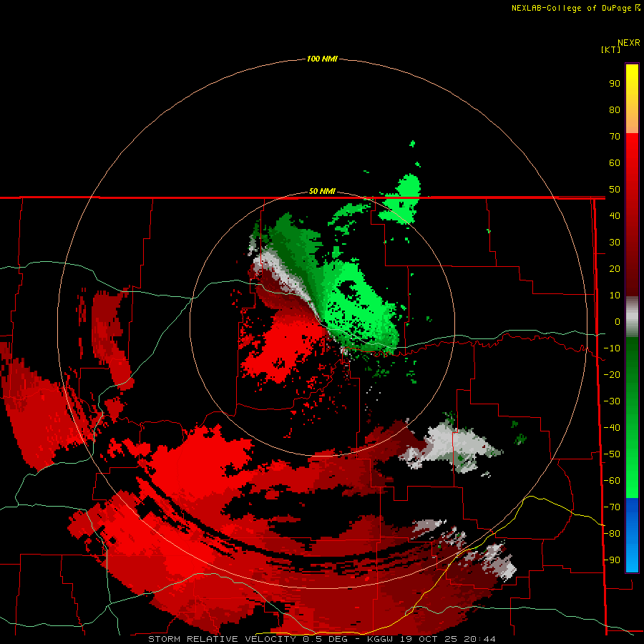Click the 0.5 DEG elevation text
This screenshot has height=644, width=644.
pos(326,639)
